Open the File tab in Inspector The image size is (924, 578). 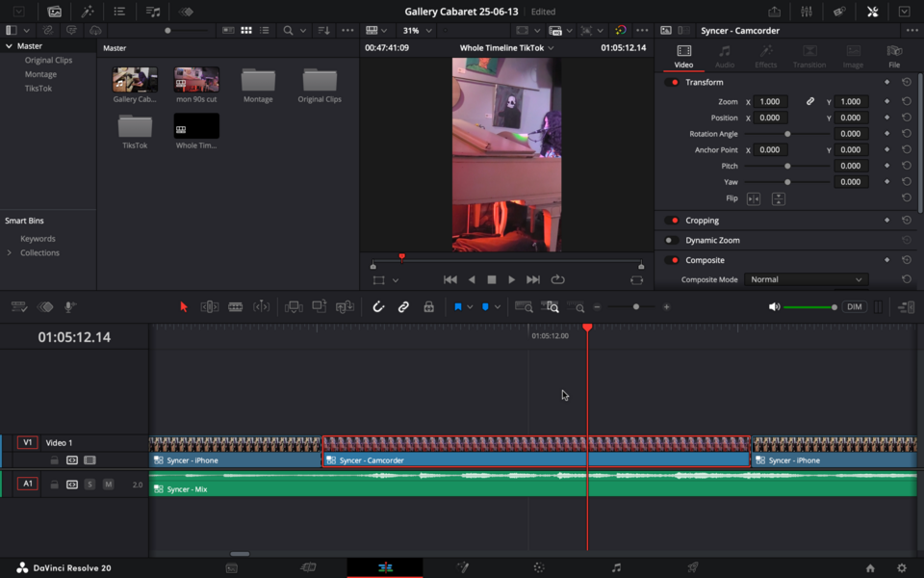pos(894,57)
